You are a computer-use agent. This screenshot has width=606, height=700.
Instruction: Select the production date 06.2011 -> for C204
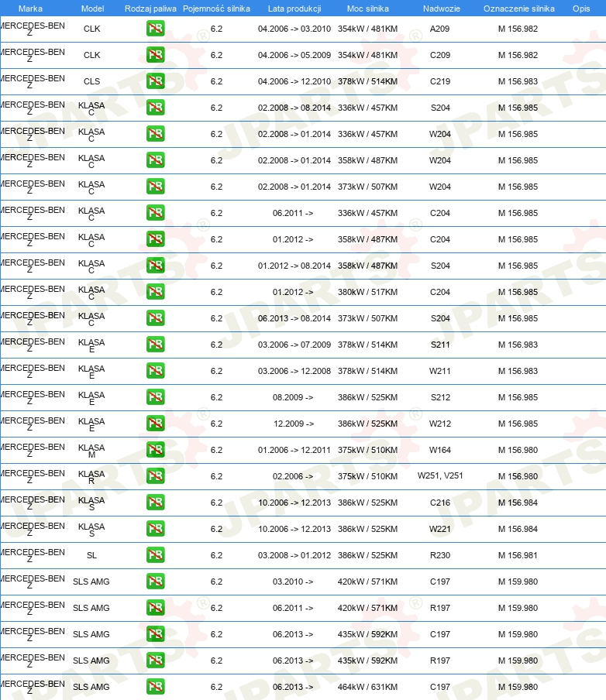pyautogui.click(x=293, y=213)
